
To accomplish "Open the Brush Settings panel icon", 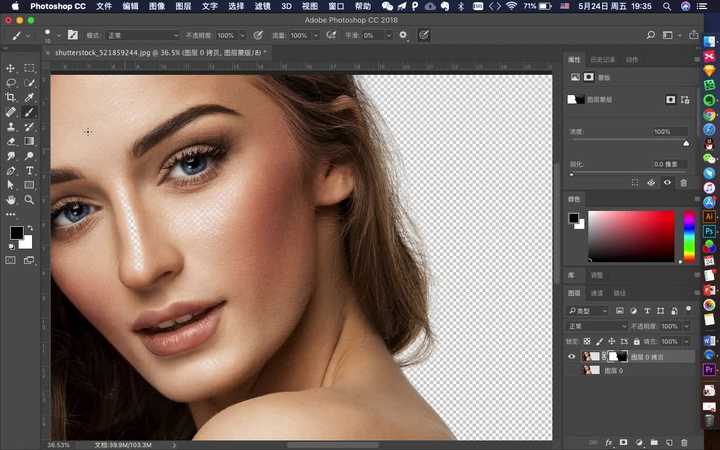I will point(73,35).
